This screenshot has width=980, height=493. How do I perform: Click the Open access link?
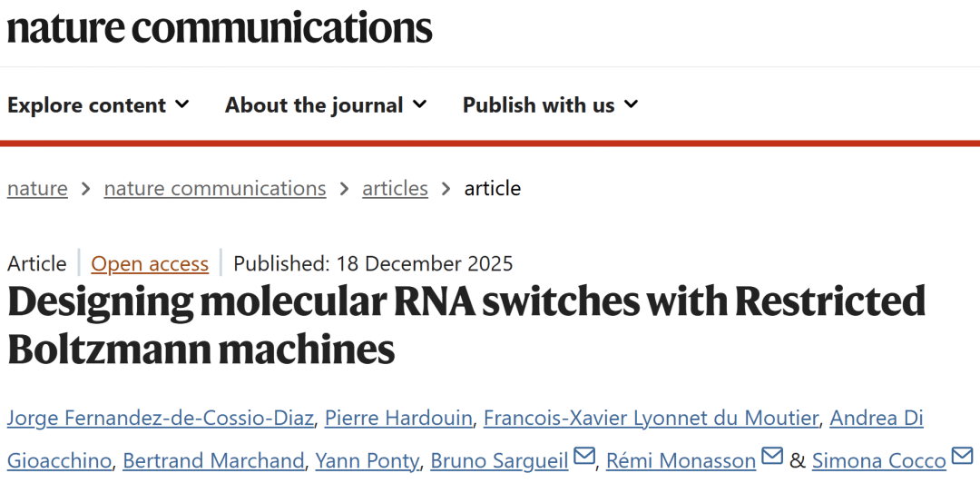pos(150,264)
